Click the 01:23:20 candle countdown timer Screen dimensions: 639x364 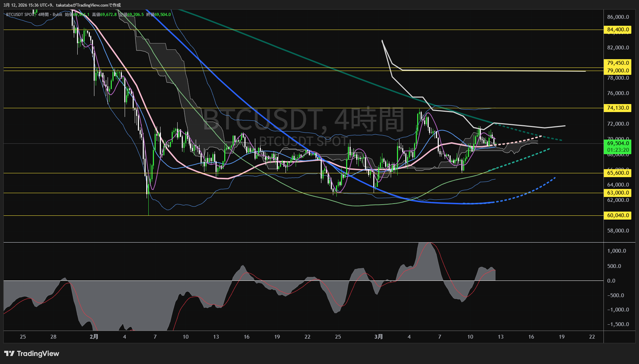618,150
